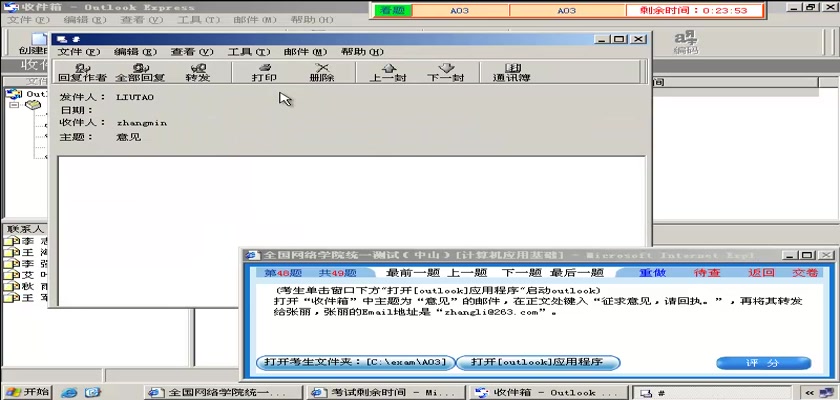The width and height of the screenshot is (840, 400).
Task: Click Reply All (全部回复) toolbar button
Action: (140, 72)
